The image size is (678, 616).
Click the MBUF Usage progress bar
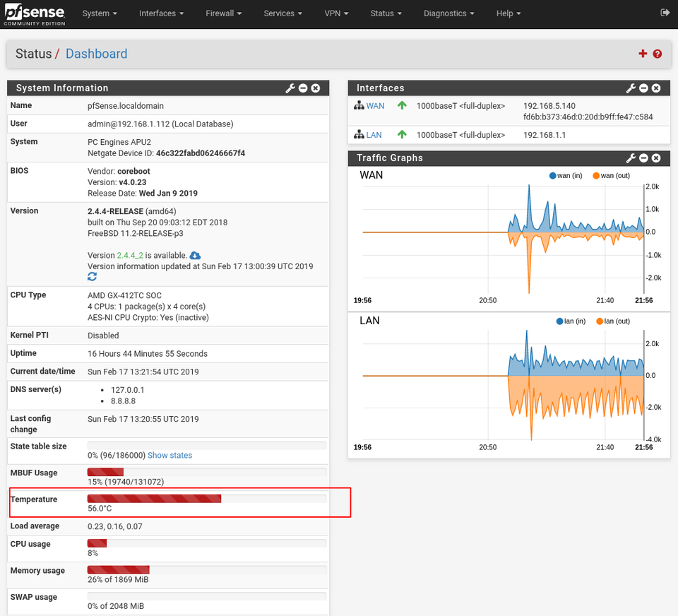(x=207, y=472)
